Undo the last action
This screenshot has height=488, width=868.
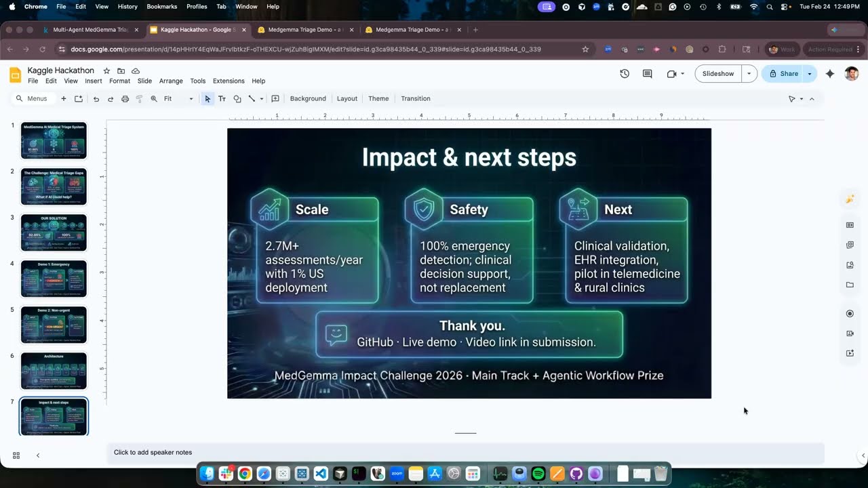coord(96,98)
